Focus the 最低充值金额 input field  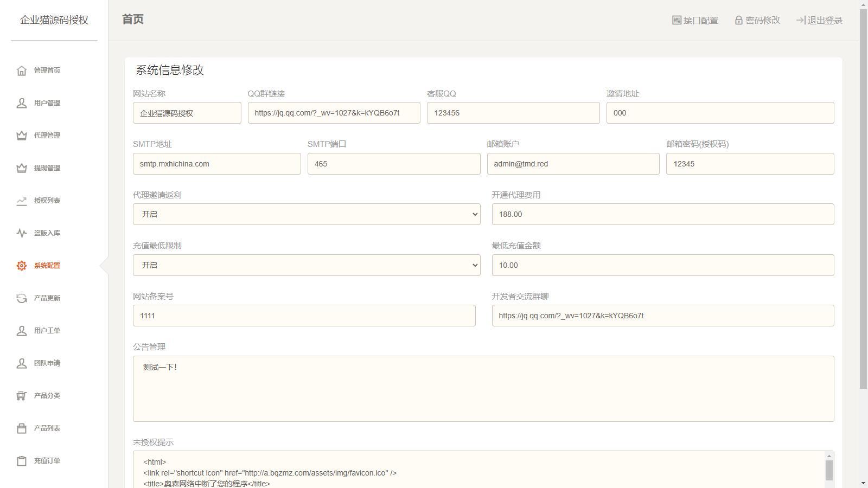coord(663,265)
